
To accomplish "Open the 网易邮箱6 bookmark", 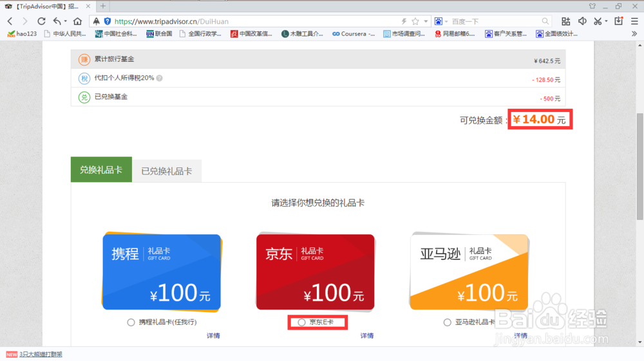I will pos(455,33).
